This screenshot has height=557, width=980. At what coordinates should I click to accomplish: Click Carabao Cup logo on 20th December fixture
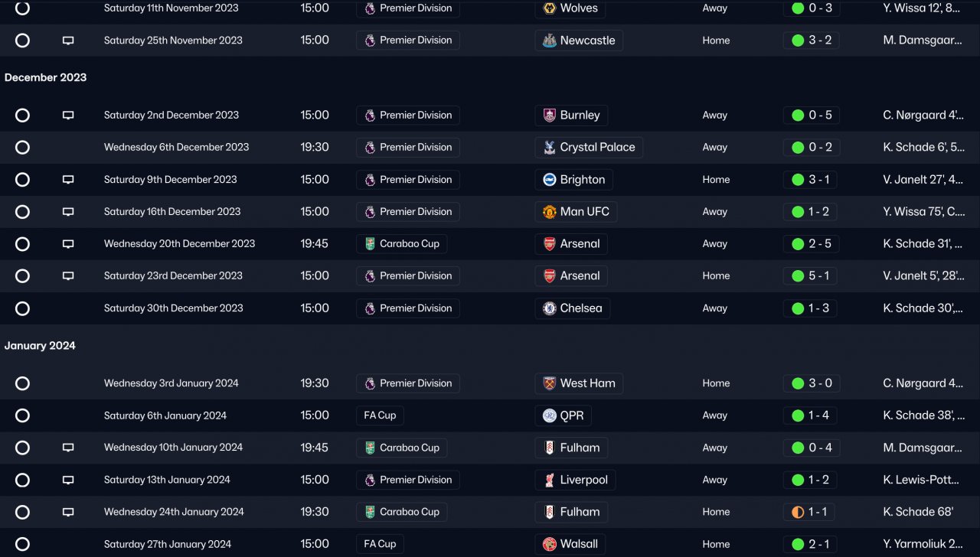(x=370, y=244)
